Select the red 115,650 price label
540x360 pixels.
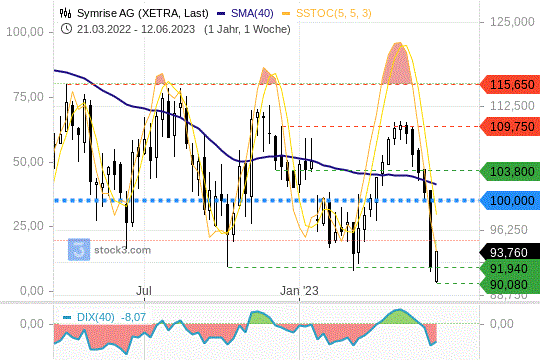(510, 84)
